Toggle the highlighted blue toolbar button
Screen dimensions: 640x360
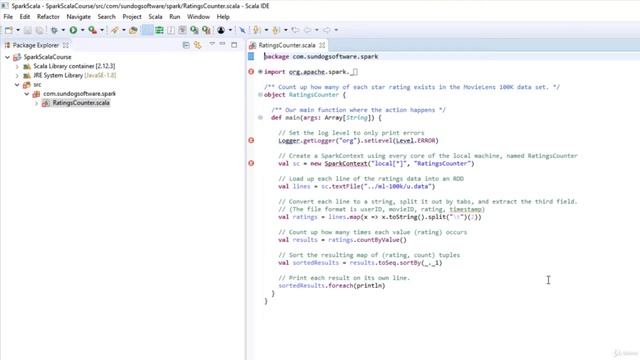point(147,30)
